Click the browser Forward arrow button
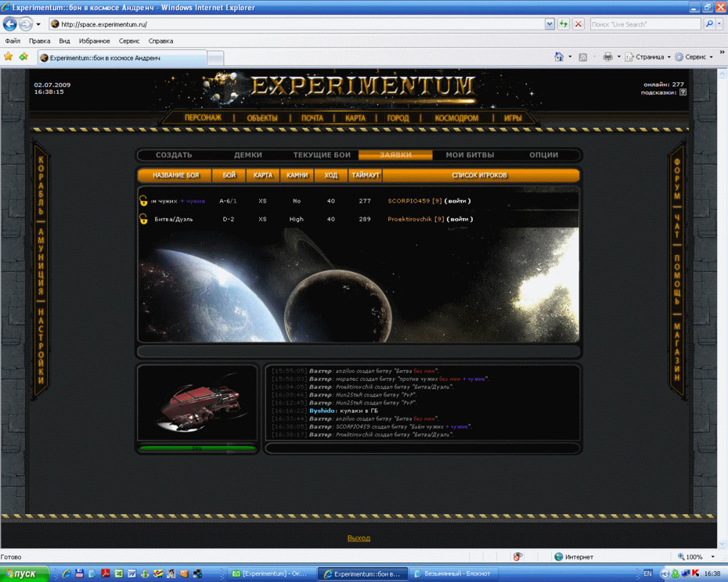728x582 pixels. [x=26, y=23]
